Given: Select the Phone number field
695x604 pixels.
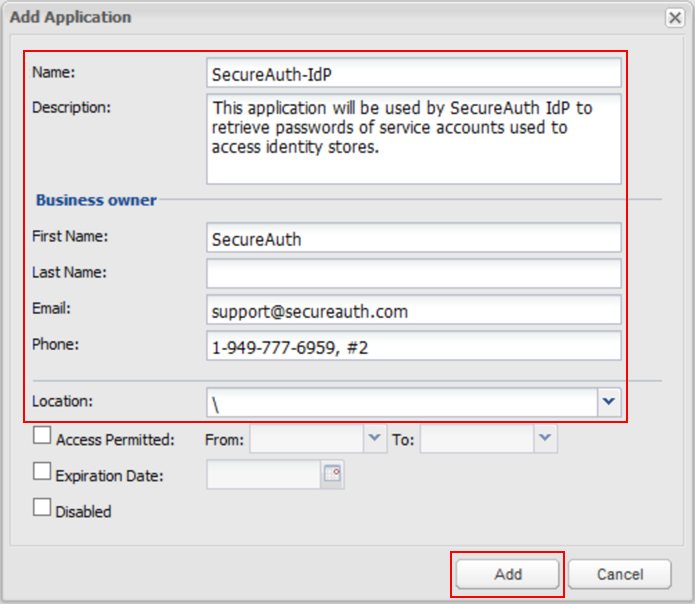Looking at the screenshot, I should click(413, 346).
